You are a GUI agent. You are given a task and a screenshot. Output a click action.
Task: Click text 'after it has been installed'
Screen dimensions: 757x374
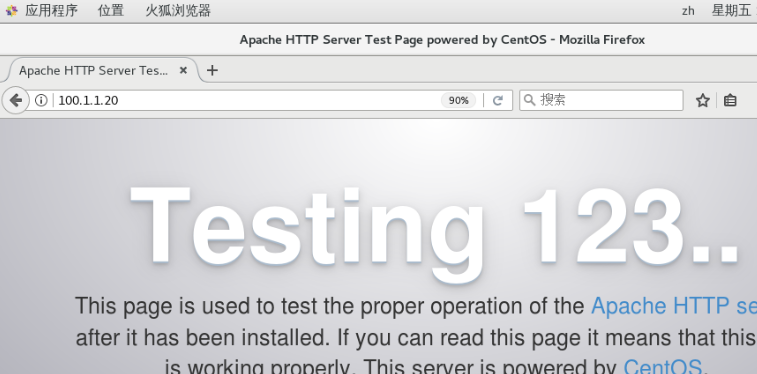[x=203, y=338]
